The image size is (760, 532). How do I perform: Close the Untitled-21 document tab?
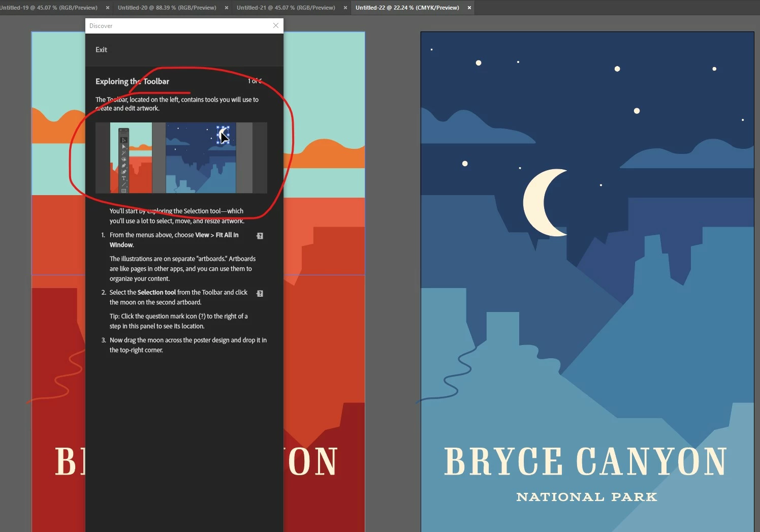345,8
